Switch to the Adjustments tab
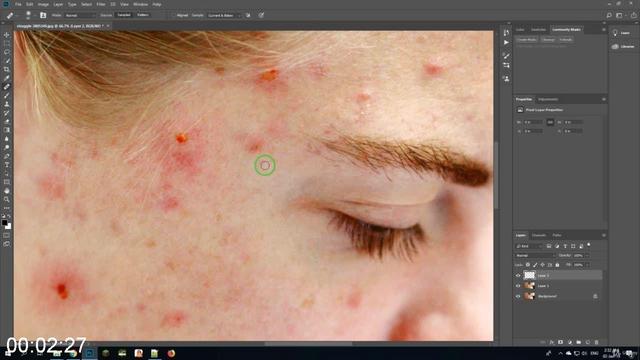Image resolution: width=640 pixels, height=360 pixels. (548, 99)
